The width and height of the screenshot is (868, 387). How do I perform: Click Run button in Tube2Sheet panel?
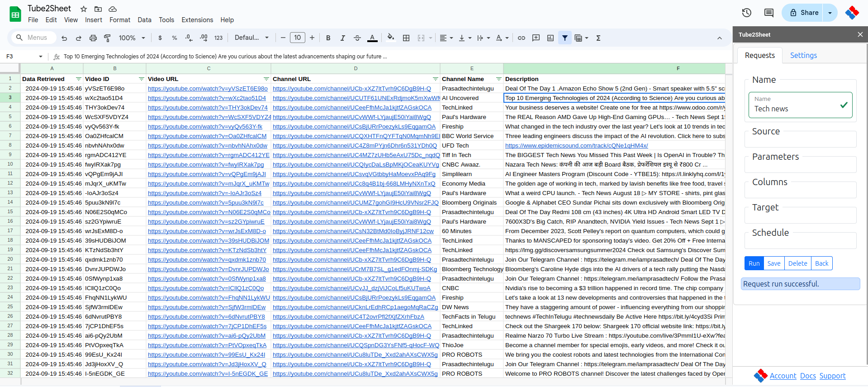(754, 263)
